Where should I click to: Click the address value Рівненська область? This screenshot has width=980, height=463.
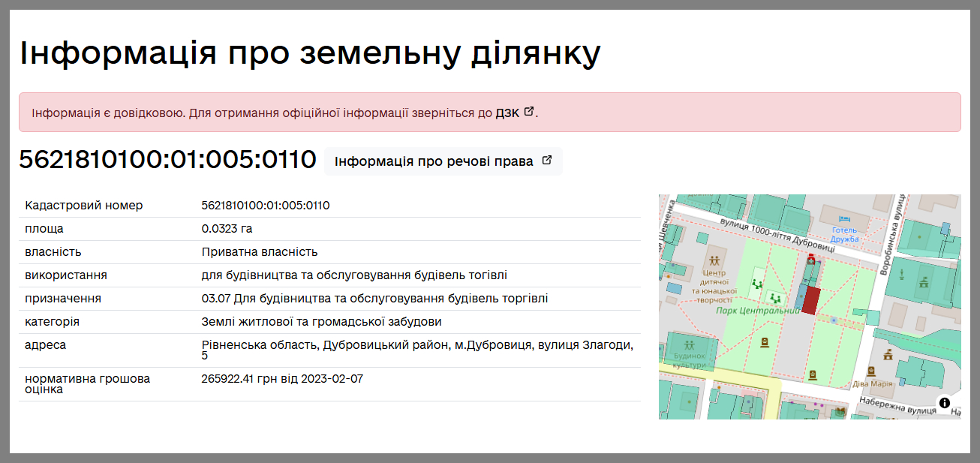[417, 345]
